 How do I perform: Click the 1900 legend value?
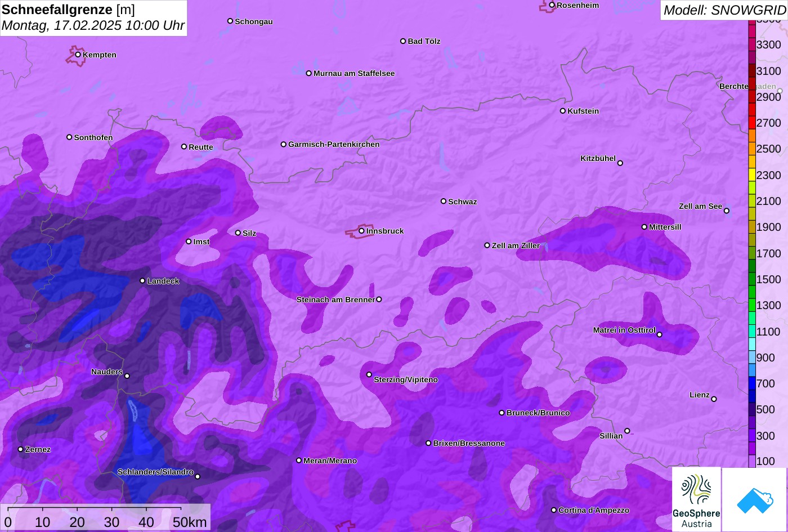click(769, 227)
